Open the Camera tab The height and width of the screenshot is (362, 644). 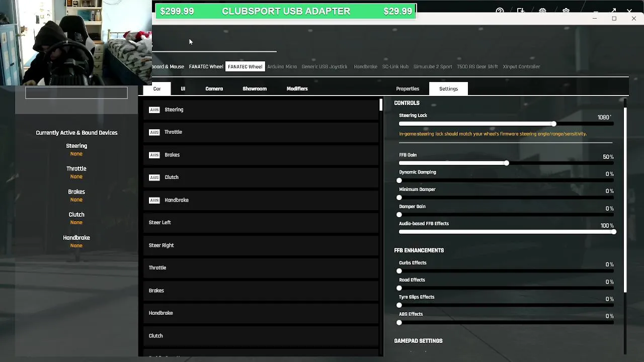214,88
